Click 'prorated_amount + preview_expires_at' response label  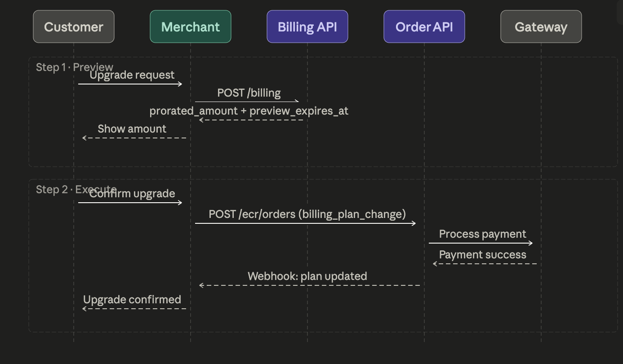pyautogui.click(x=249, y=111)
